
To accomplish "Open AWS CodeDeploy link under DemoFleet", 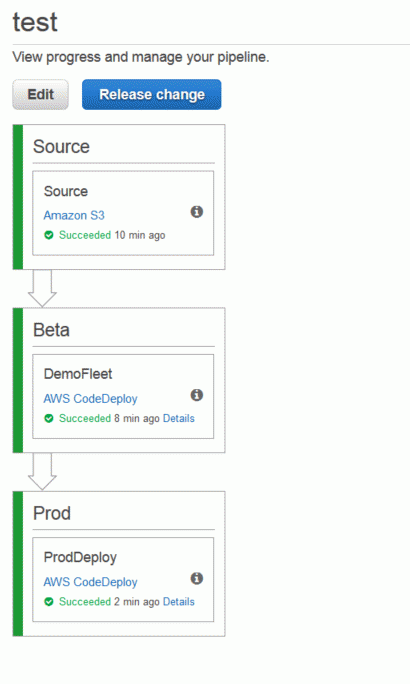I will pyautogui.click(x=90, y=399).
